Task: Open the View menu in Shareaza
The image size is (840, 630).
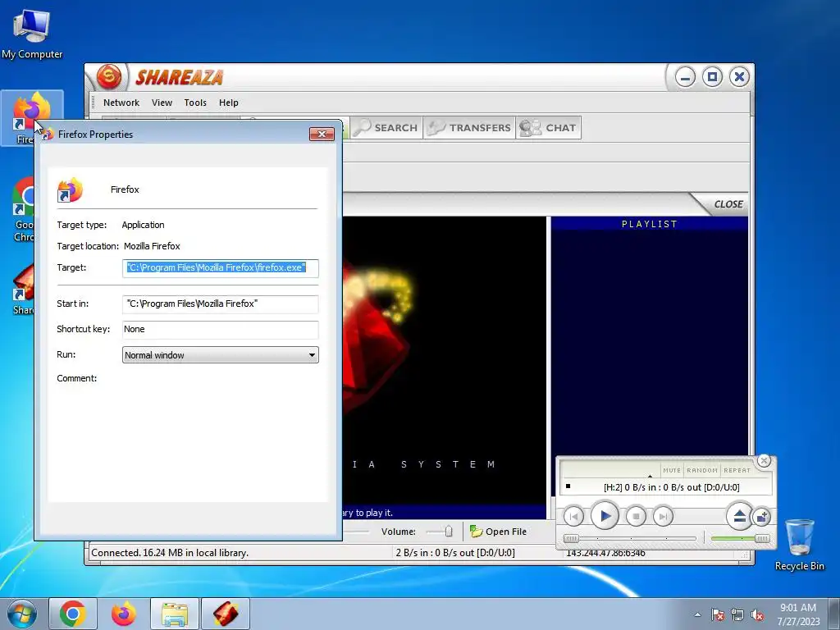Action: click(162, 103)
